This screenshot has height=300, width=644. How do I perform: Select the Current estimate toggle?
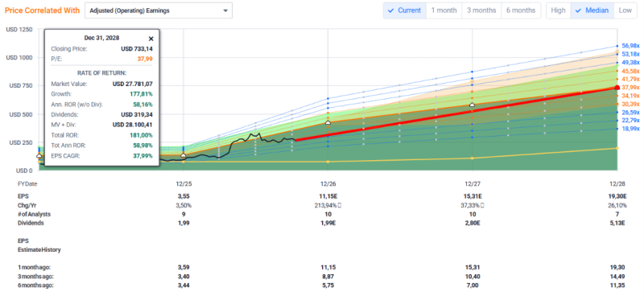tap(405, 10)
